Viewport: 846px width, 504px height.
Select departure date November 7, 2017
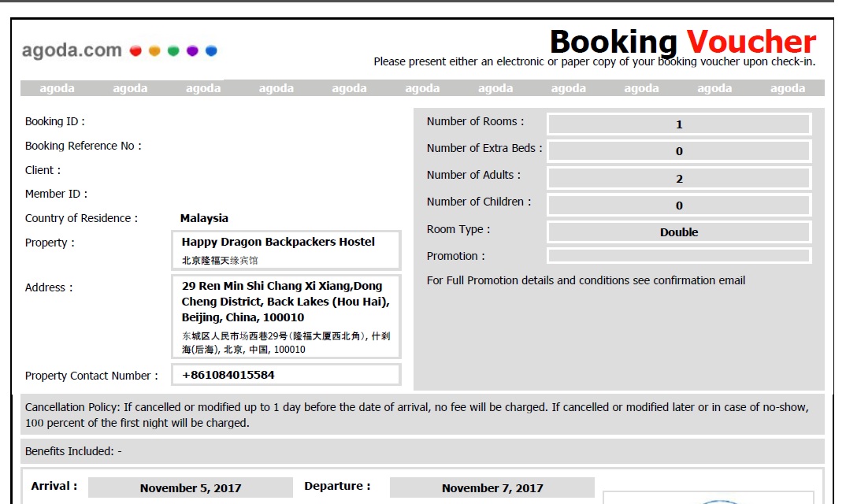click(492, 487)
